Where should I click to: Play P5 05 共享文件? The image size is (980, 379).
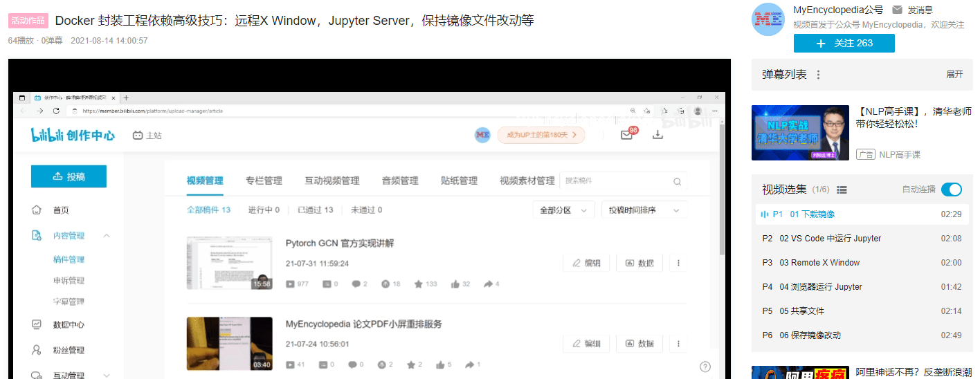(861, 311)
